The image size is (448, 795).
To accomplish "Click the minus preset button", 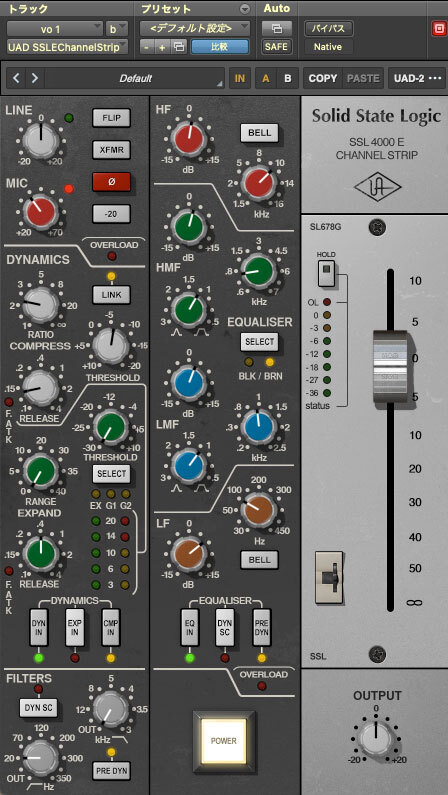I will coord(147,47).
